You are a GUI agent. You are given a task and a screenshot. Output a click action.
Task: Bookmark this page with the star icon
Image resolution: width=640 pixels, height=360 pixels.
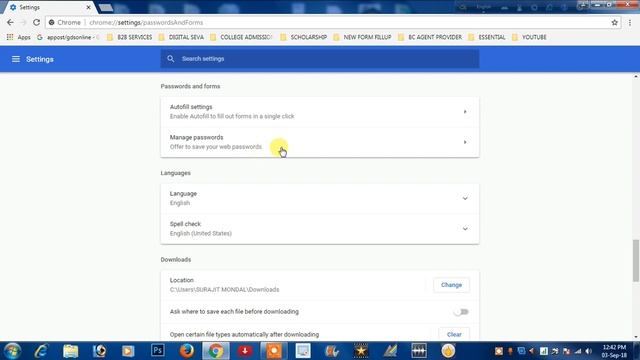pyautogui.click(x=615, y=22)
